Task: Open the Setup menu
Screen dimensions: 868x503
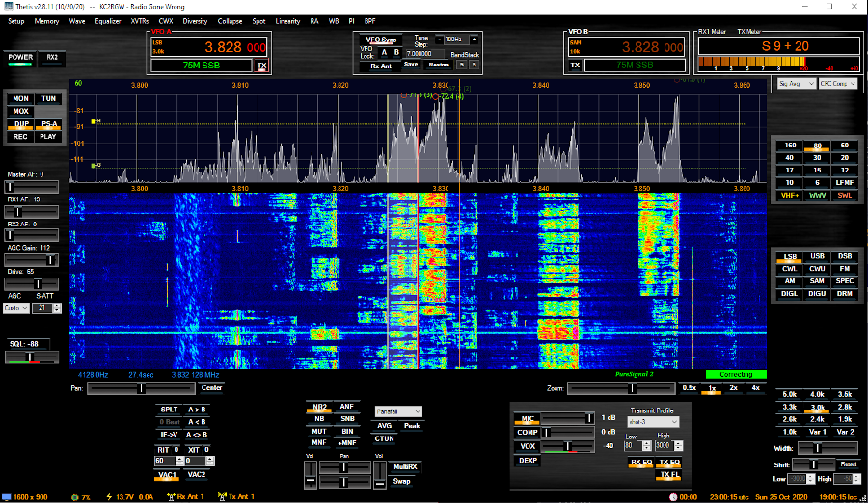Action: pyautogui.click(x=16, y=21)
